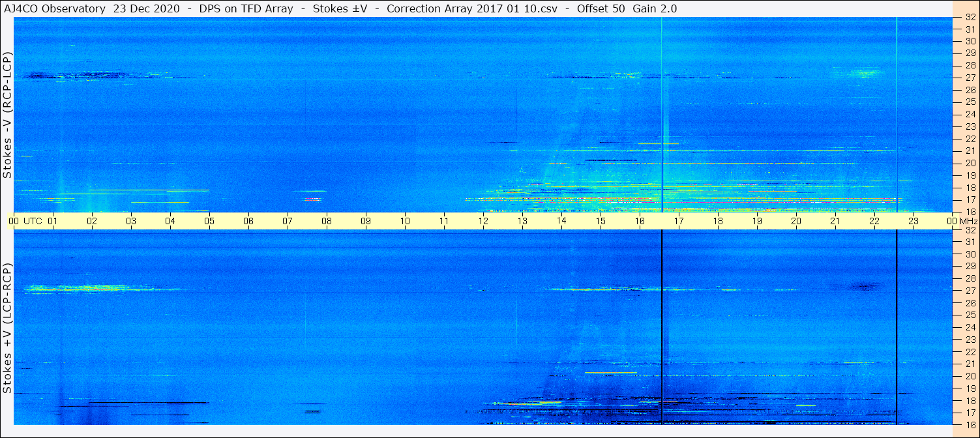The image size is (980, 438).
Task: Click the 20 hour tick on time axis
Action: [796, 221]
